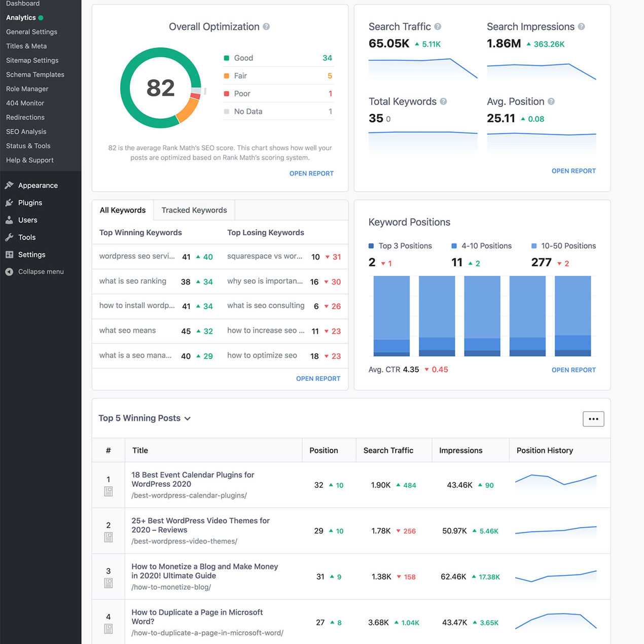Viewport: 644px width, 644px height.
Task: Open the three-dot options menu
Action: [x=593, y=419]
